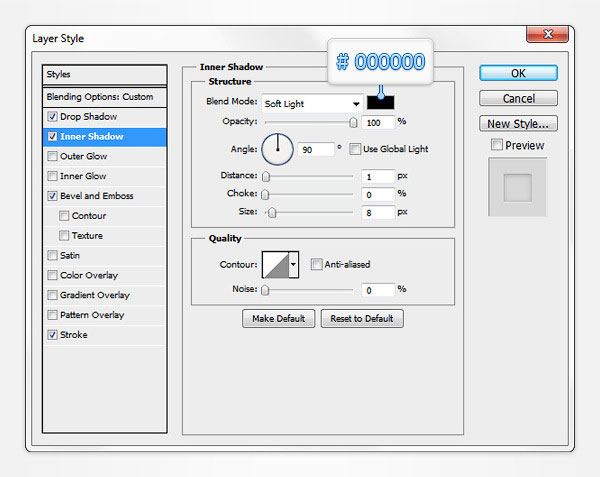
Task: Tick the Inner Glow checkbox
Action: [x=52, y=176]
